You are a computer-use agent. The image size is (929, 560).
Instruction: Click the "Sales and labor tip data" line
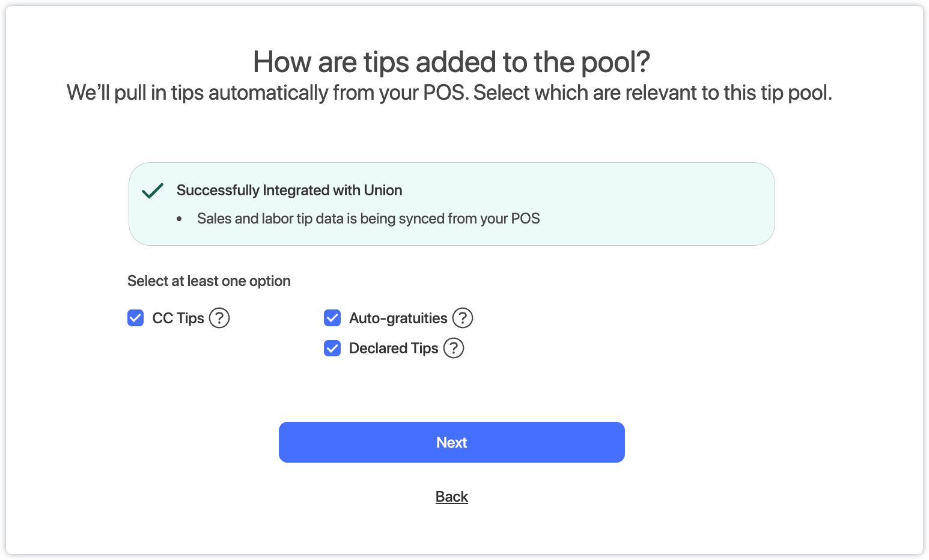point(368,219)
